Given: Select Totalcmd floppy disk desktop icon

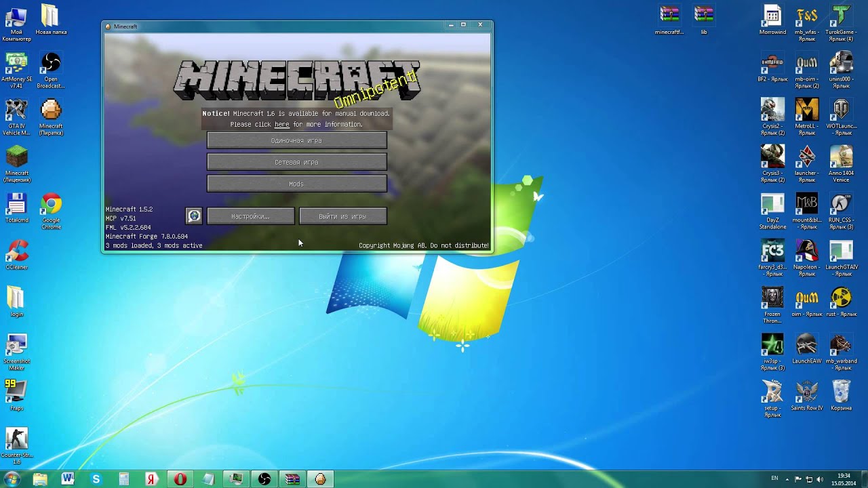Looking at the screenshot, I should click(16, 208).
